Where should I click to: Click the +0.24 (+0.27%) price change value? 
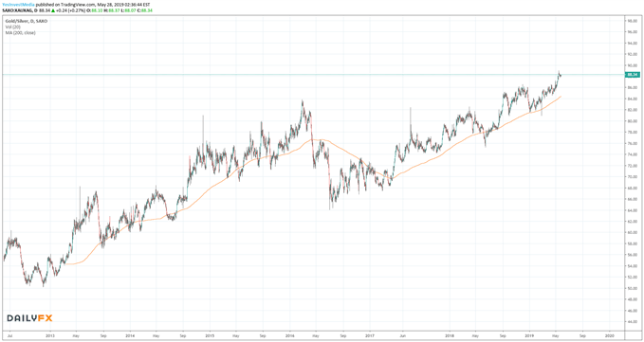click(x=70, y=10)
